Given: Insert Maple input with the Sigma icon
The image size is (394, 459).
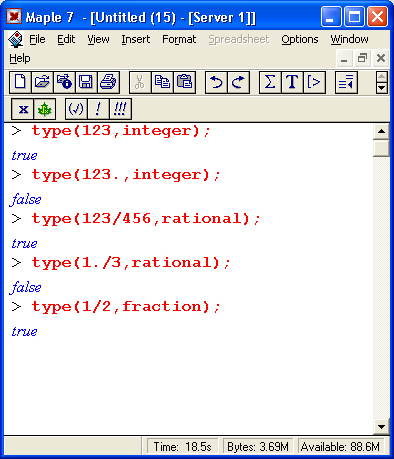Looking at the screenshot, I should (270, 82).
